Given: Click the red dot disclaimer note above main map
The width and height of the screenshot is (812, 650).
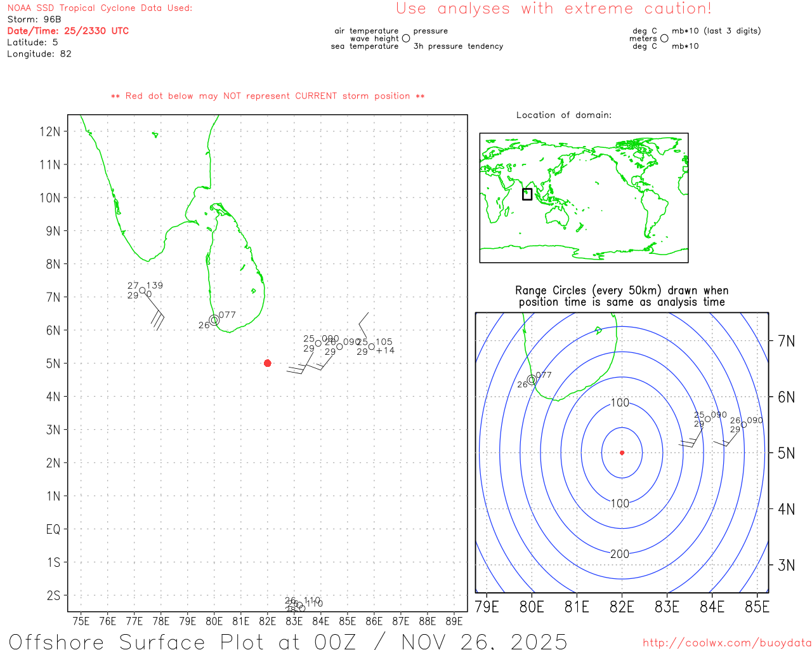Looking at the screenshot, I should (268, 96).
